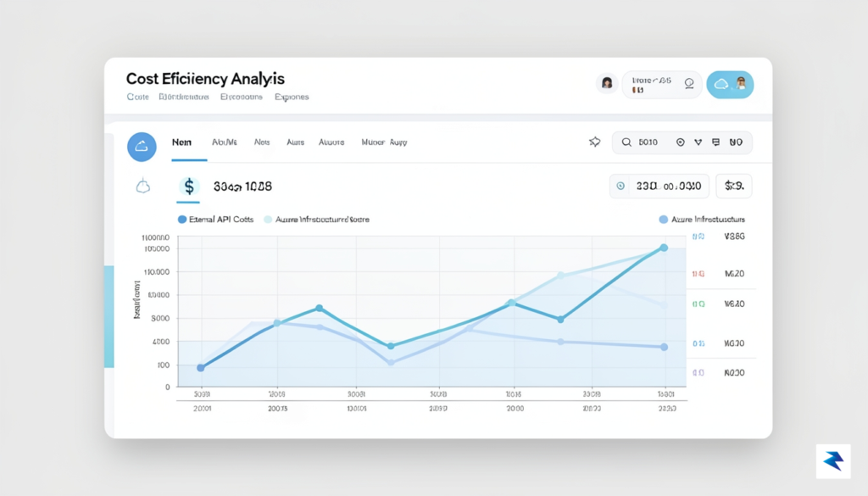
Task: Toggle the External API Costs legend dot
Action: click(x=181, y=220)
